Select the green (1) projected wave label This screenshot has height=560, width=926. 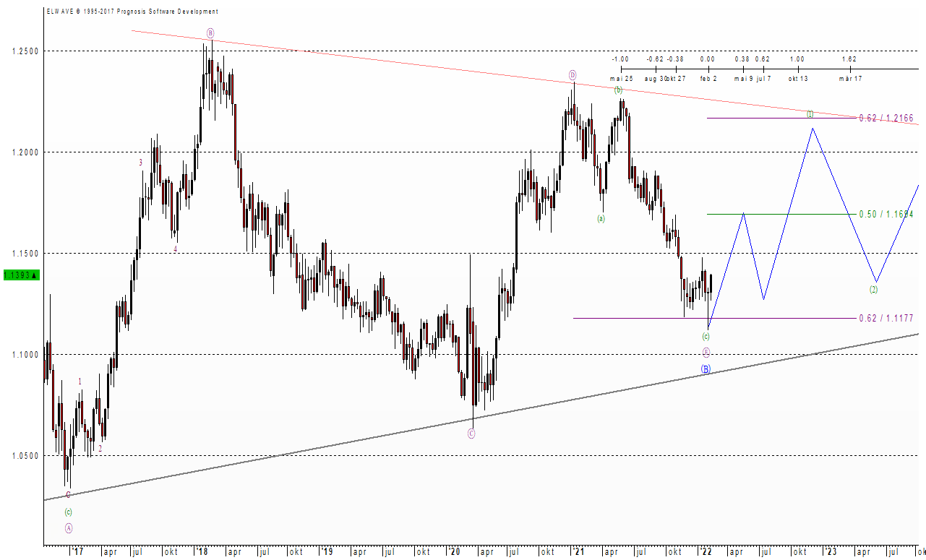tap(810, 114)
